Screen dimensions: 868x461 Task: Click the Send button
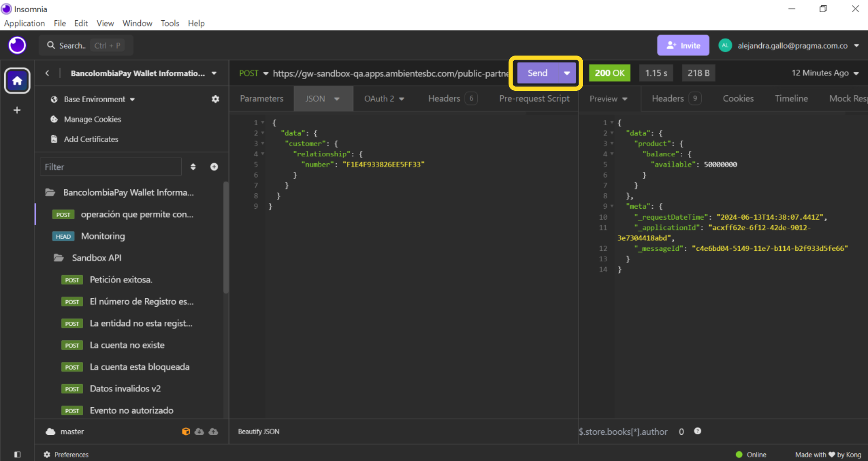click(x=538, y=73)
